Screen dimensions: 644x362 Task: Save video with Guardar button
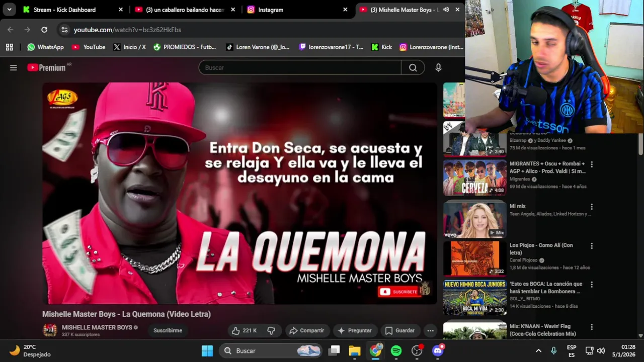[x=400, y=330]
